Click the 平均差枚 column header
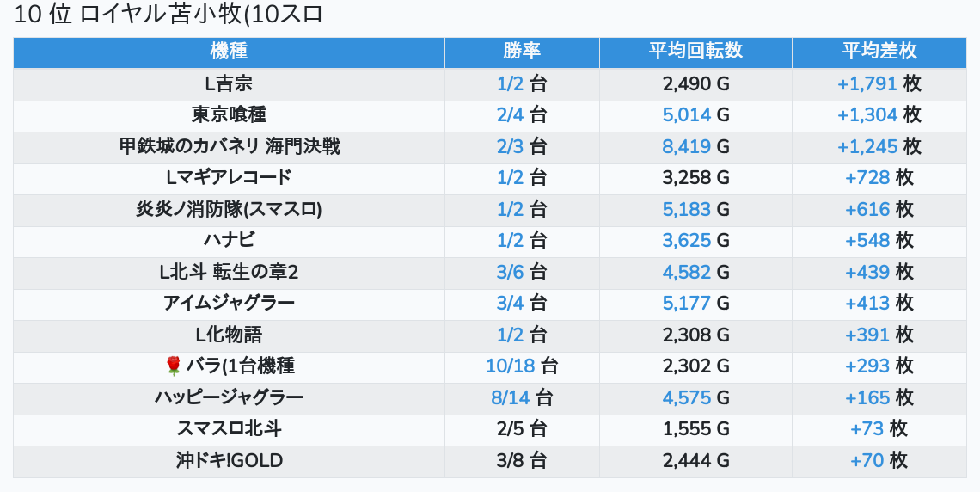The width and height of the screenshot is (980, 492). coord(879,52)
